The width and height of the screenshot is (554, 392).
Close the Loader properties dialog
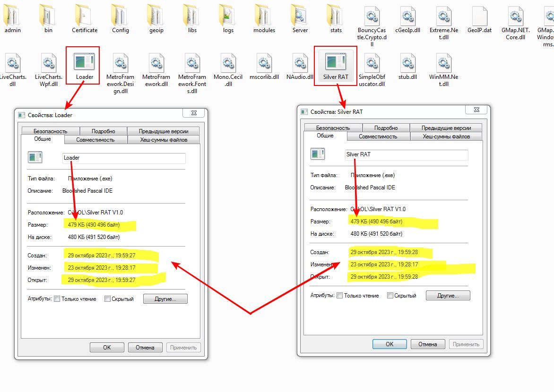(x=194, y=113)
